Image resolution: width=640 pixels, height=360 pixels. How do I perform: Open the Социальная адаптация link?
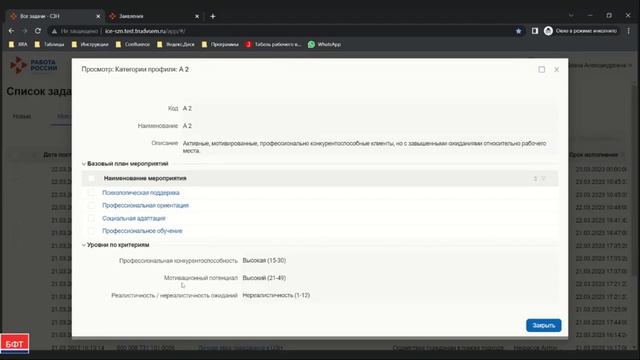point(134,218)
